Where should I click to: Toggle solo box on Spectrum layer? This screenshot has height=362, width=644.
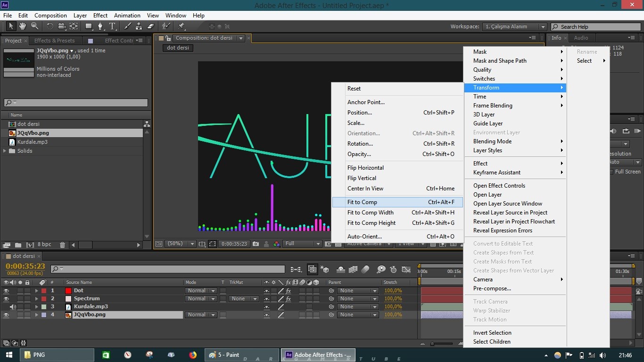tap(20, 299)
